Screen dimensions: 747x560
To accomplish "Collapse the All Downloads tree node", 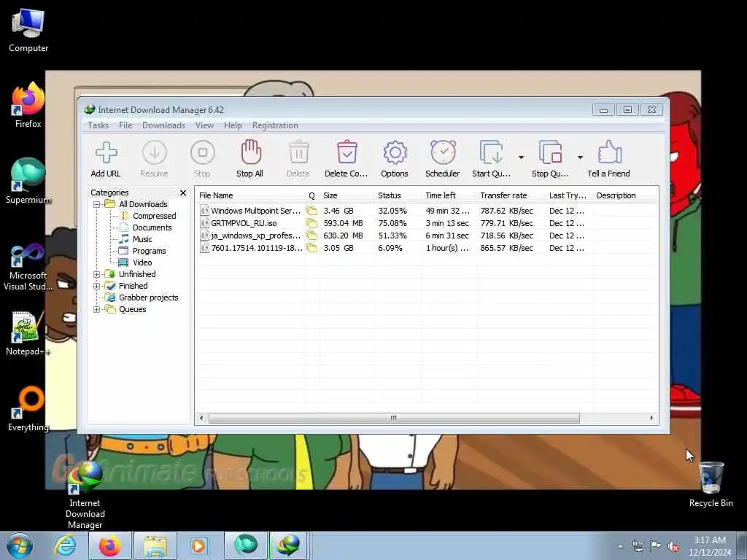I will point(97,204).
